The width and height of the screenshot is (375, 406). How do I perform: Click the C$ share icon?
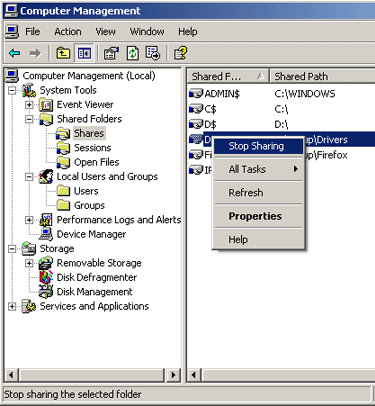coord(196,109)
